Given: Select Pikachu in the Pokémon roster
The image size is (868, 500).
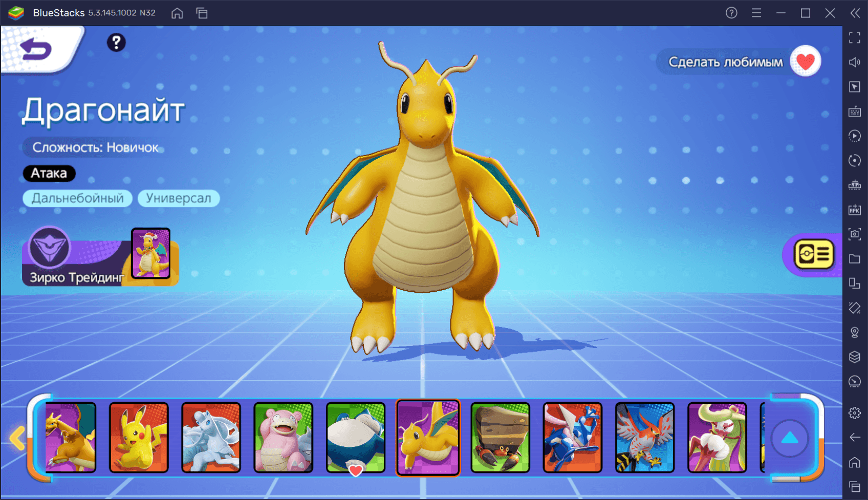Looking at the screenshot, I should point(139,438).
